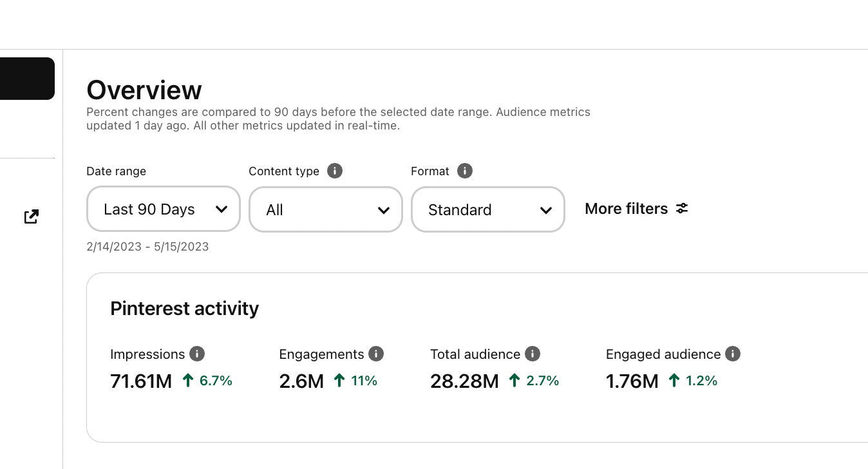Select the highlighted black sidebar item

click(x=27, y=79)
